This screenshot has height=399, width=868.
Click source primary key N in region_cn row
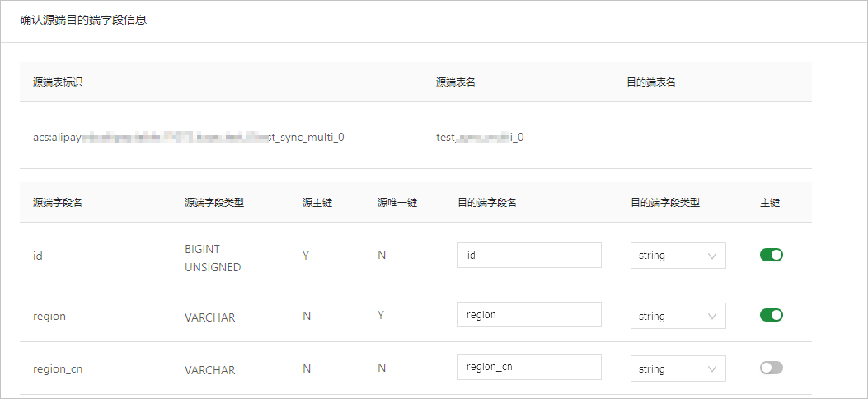307,368
